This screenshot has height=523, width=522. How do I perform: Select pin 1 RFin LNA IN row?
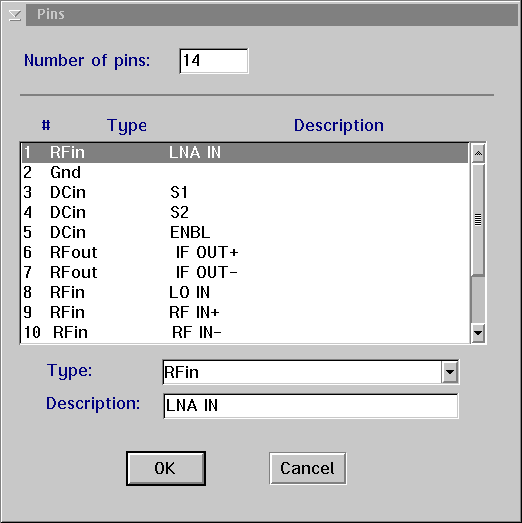coord(245,153)
